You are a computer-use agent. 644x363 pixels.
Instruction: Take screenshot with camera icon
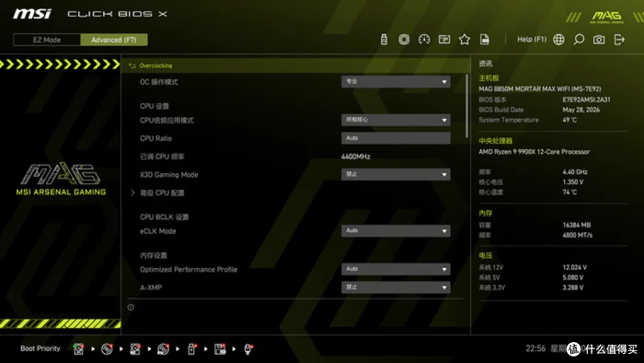tap(599, 39)
